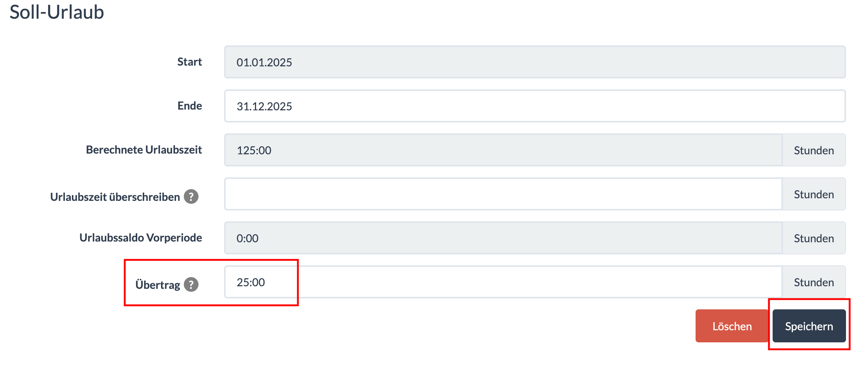
Task: Click the Berechnete Urlaubszeit field showing 125:00
Action: pos(503,150)
